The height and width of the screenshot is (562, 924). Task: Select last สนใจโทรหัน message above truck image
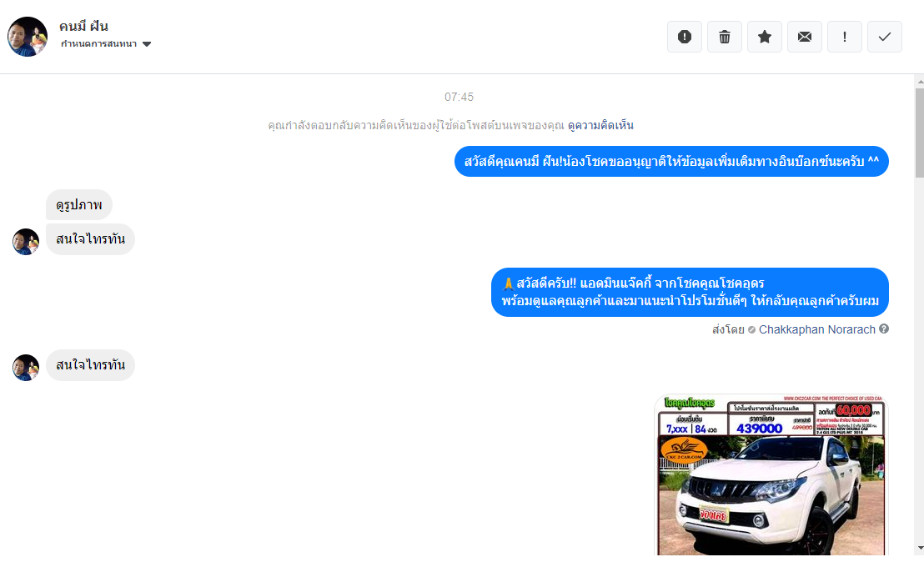point(90,365)
